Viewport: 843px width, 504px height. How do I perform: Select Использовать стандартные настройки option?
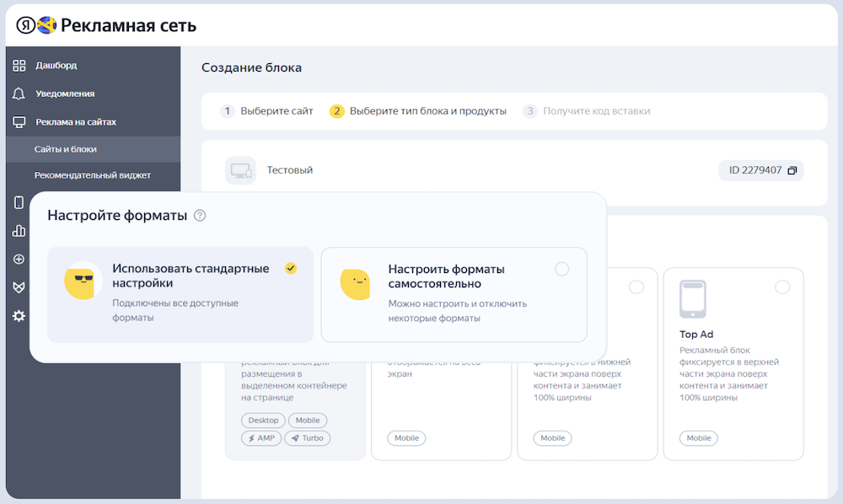(x=180, y=294)
